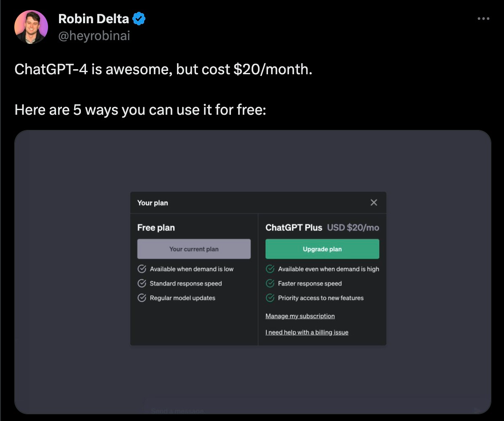
Task: Click green checkmark beside Priority access to new features
Action: (270, 298)
